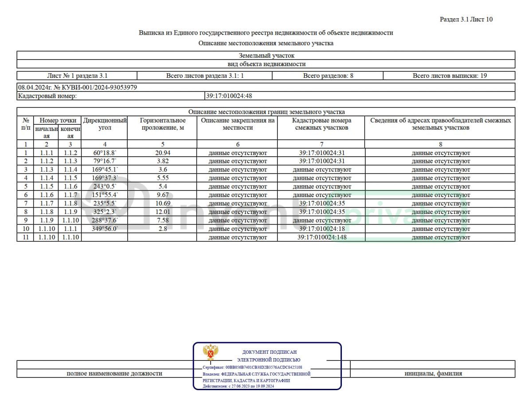Select the adjacent parcel number 39:17:010024:148
Screen dimensions: 532x411
click(x=322, y=237)
